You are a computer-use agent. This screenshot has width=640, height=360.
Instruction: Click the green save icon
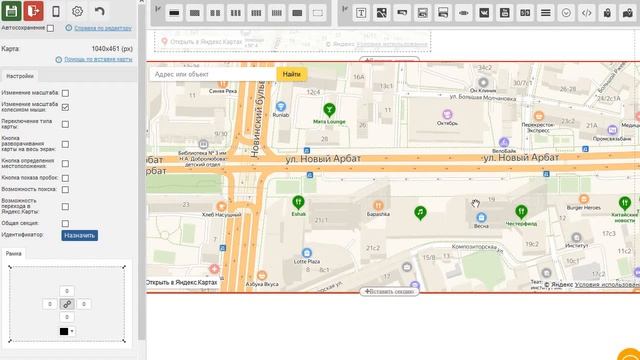[x=11, y=11]
